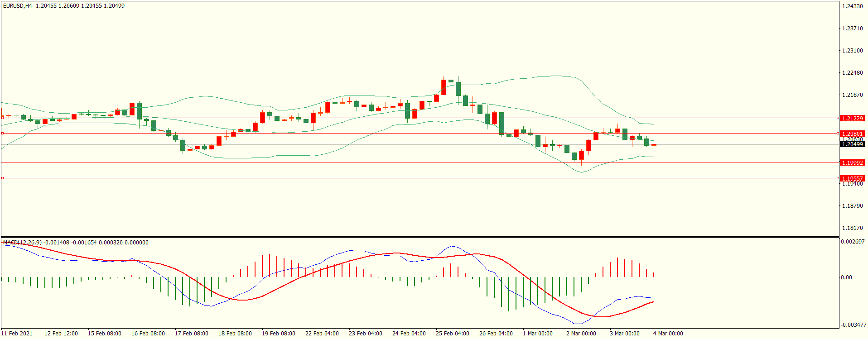Click the 4 Mar 00:00 date label
Viewport: 868px width, 339px height.
click(x=668, y=334)
